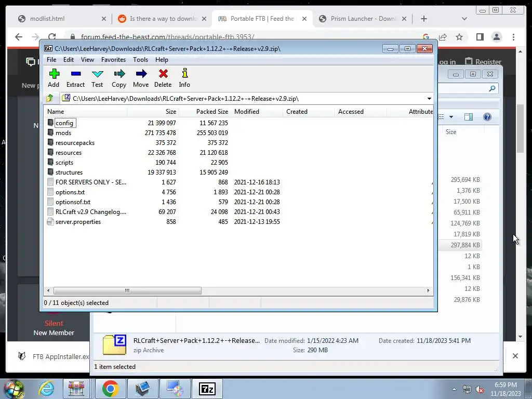This screenshot has width=532, height=399.
Task: Click the right arrow of 7-Zip scrollbar
Action: (428, 290)
